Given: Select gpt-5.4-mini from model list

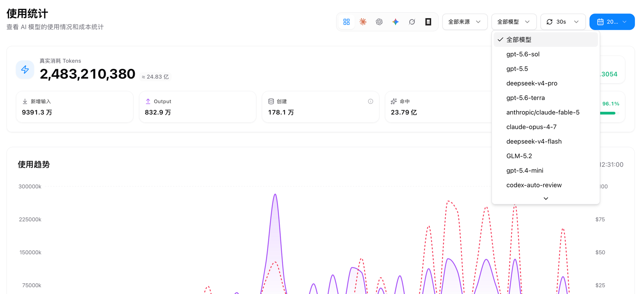Looking at the screenshot, I should click(x=546, y=170).
